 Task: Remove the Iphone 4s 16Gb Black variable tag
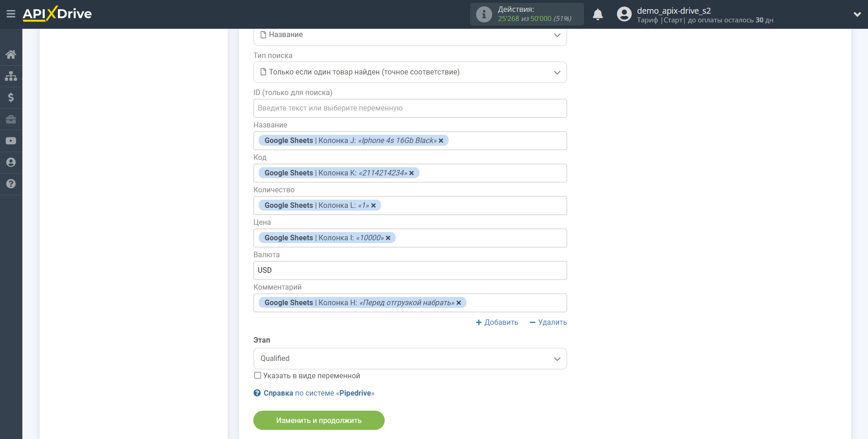pos(441,141)
